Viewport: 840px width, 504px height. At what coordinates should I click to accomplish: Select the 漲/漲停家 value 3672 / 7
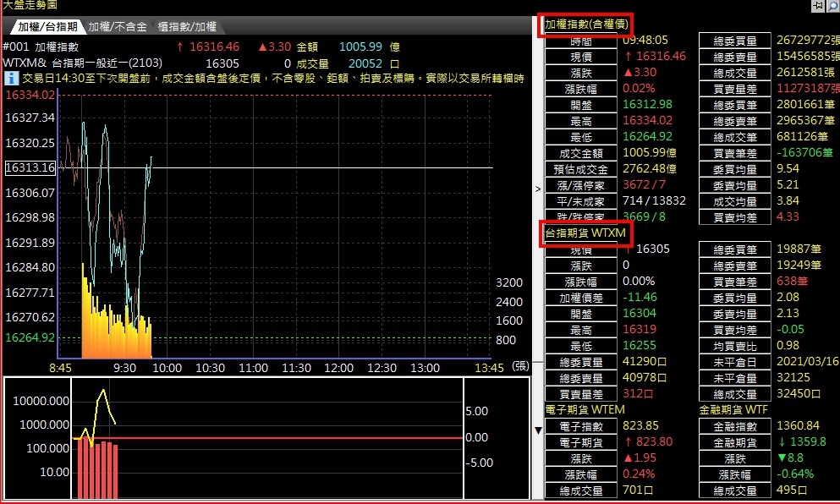pos(644,185)
